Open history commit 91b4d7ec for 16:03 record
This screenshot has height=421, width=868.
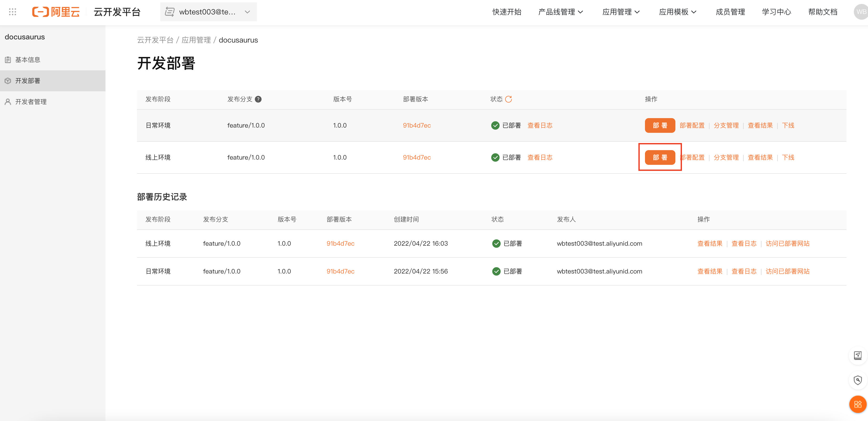point(340,243)
